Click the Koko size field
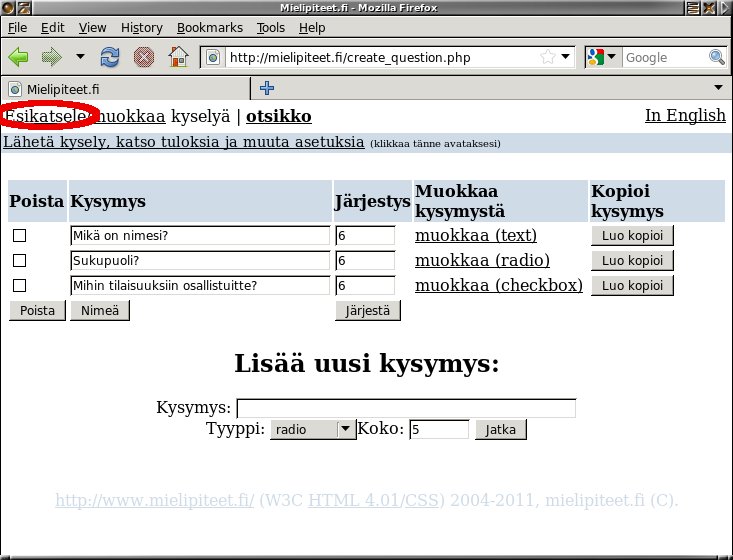The width and height of the screenshot is (733, 560). 439,429
